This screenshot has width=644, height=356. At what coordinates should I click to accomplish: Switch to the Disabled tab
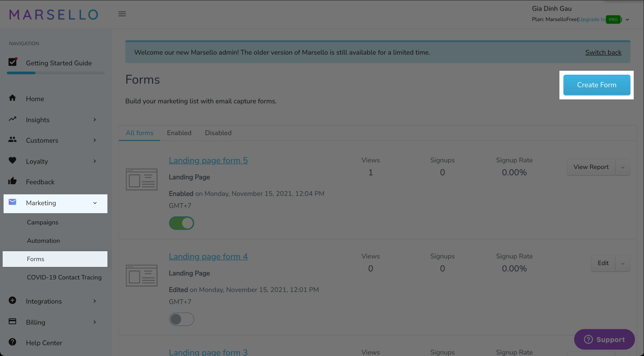click(218, 133)
